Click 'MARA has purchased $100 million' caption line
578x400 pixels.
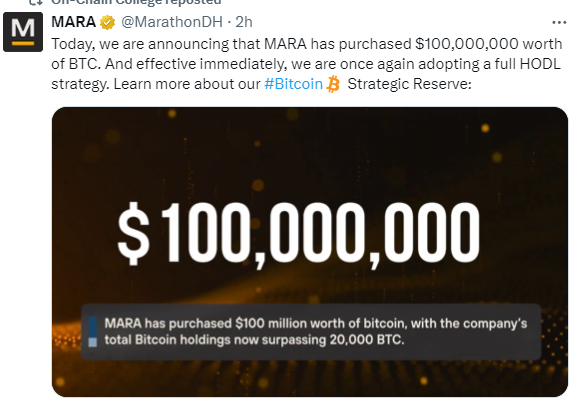coord(184,324)
